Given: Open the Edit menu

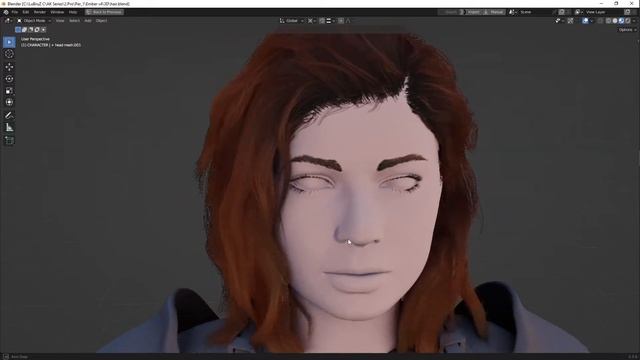Looking at the screenshot, I should 26,12.
